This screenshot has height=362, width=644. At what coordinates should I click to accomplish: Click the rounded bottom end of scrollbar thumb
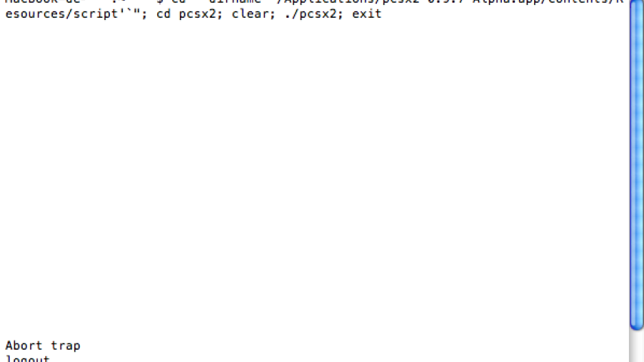pos(636,325)
